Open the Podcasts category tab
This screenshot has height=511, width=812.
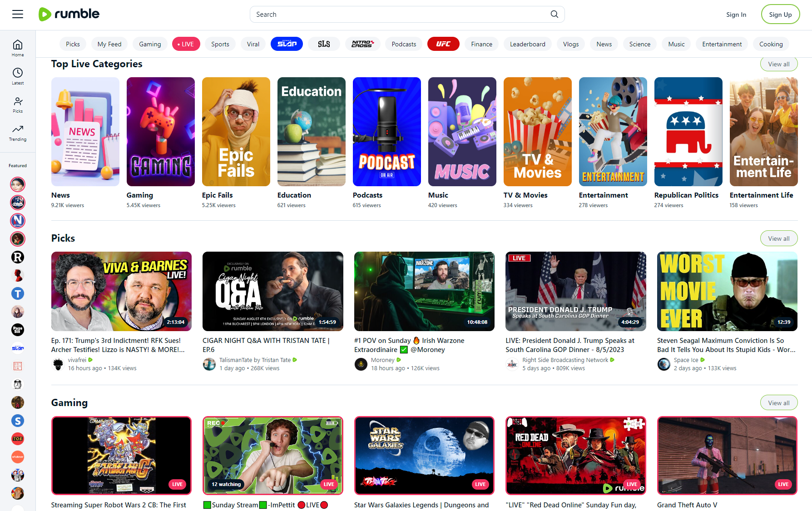click(x=403, y=44)
